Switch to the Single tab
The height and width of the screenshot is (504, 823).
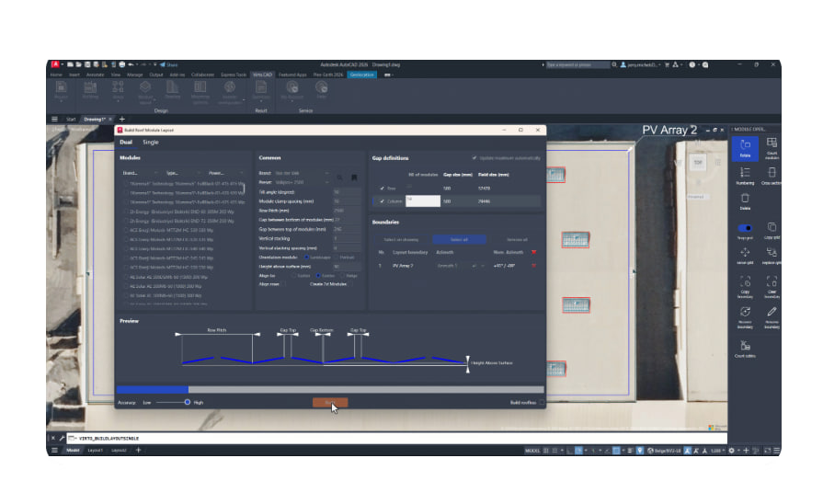click(x=151, y=143)
